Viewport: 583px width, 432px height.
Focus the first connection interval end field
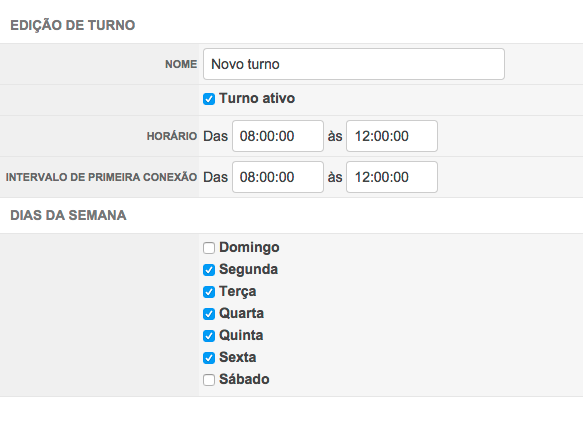coord(392,177)
